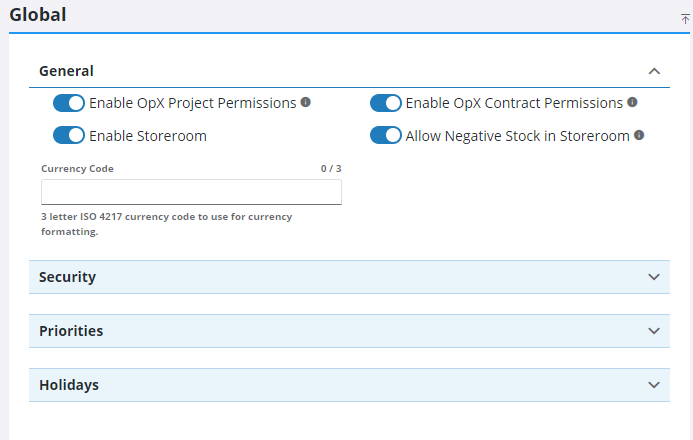Click the Security section title

tap(67, 277)
